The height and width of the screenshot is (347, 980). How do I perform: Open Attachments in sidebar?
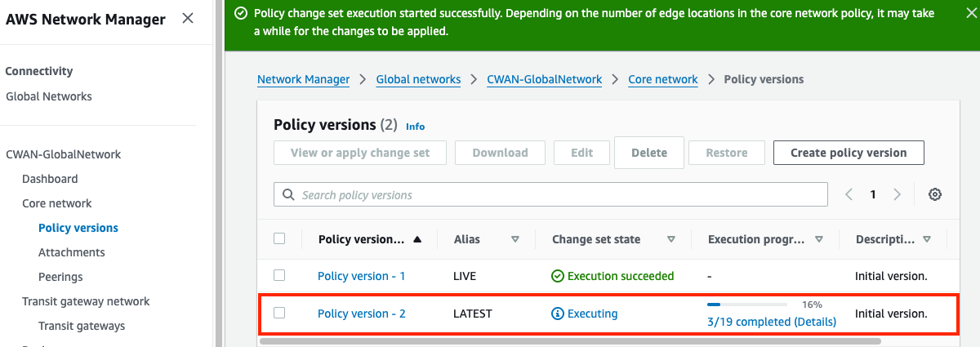coord(72,252)
